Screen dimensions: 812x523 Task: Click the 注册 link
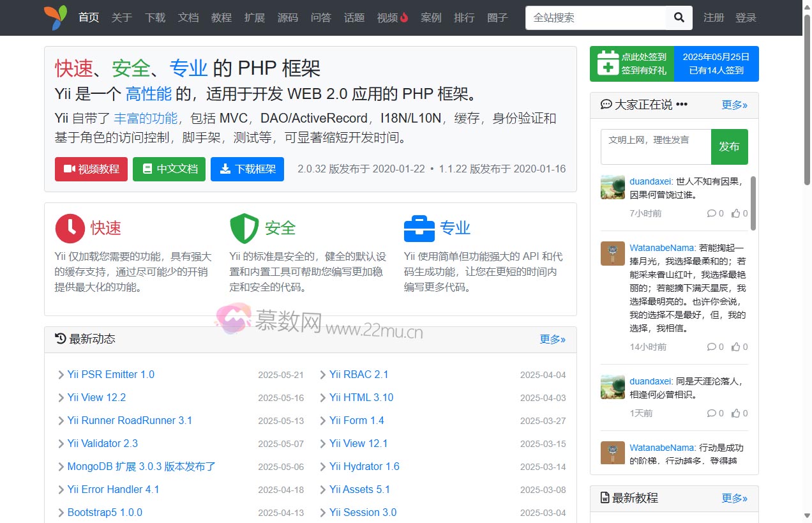click(714, 18)
